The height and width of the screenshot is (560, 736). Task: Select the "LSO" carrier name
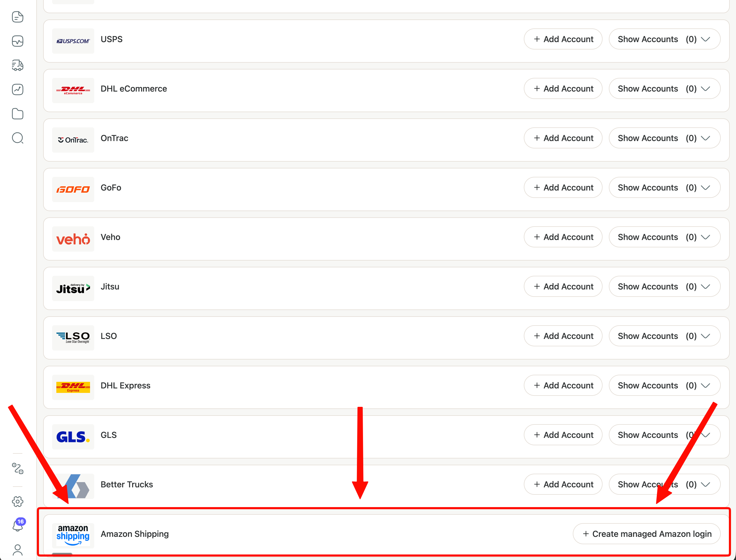tap(109, 336)
